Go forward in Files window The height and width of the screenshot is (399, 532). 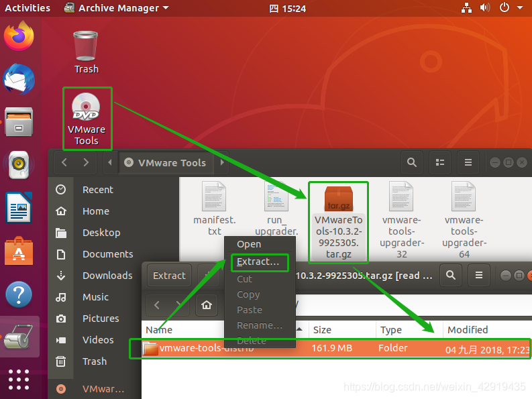pyautogui.click(x=86, y=162)
